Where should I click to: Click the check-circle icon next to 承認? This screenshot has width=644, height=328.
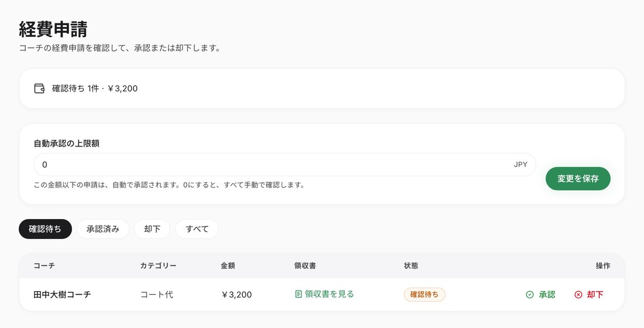click(x=530, y=295)
